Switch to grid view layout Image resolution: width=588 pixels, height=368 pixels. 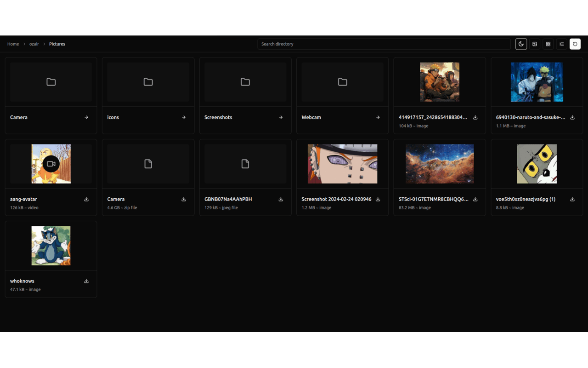[x=548, y=44]
